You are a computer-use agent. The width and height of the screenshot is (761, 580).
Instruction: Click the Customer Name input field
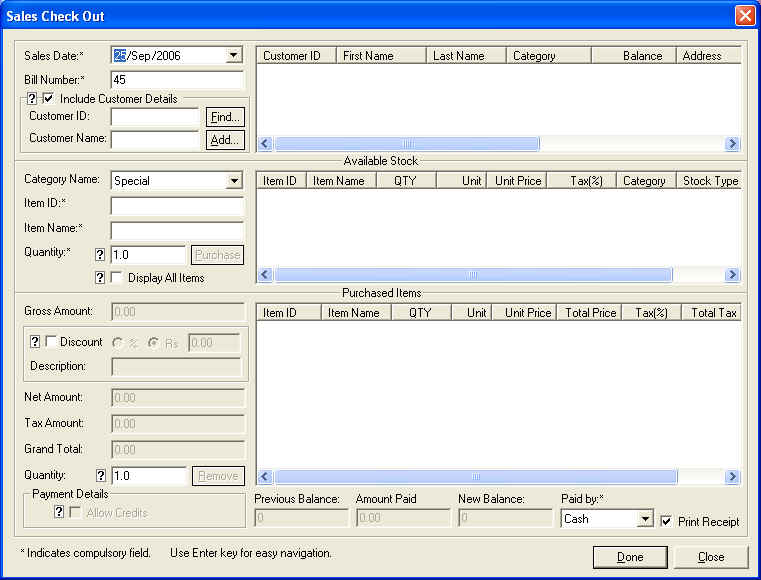[155, 139]
